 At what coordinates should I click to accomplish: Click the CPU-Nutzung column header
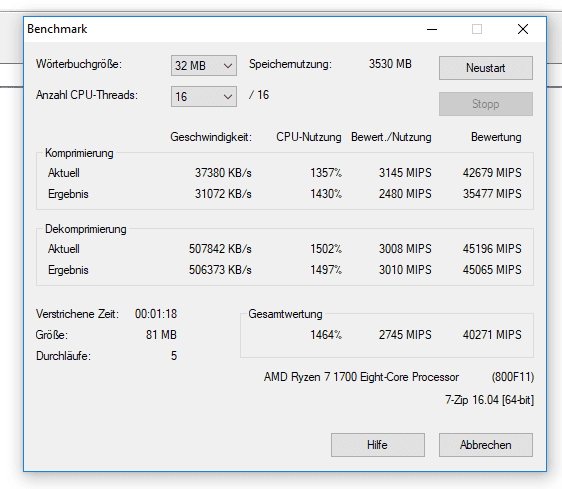(x=309, y=137)
